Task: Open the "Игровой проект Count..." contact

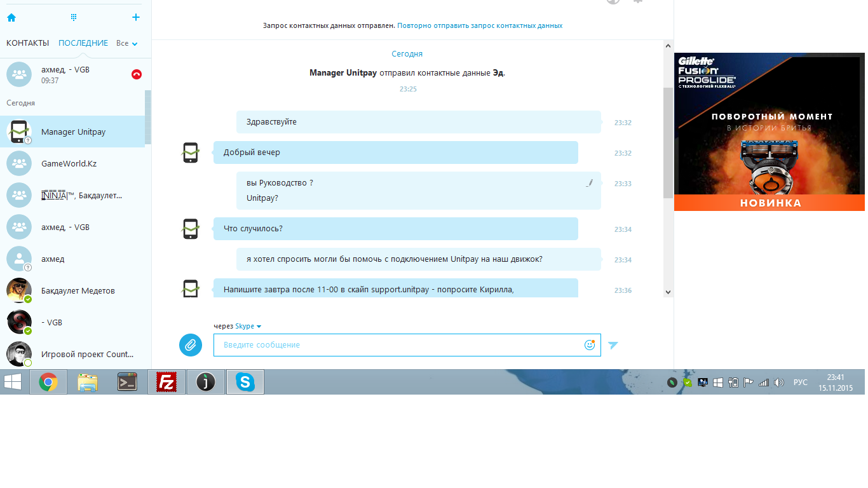Action: [72, 354]
